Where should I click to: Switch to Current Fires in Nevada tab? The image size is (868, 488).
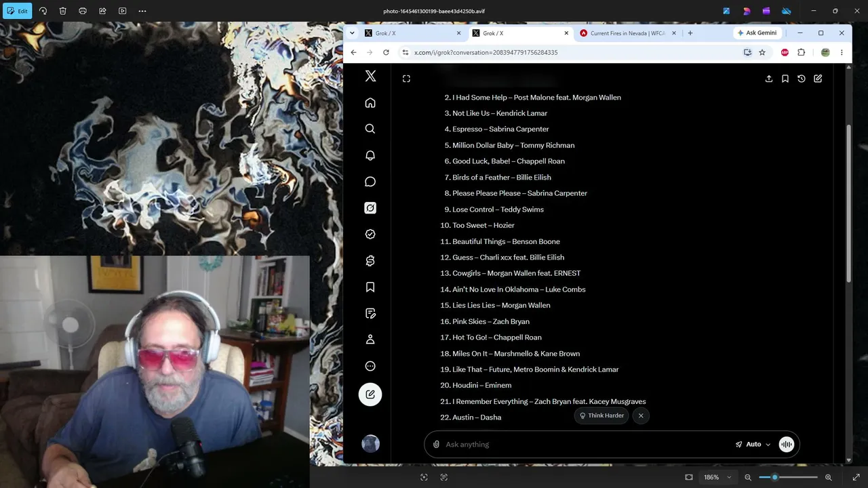pyautogui.click(x=628, y=33)
